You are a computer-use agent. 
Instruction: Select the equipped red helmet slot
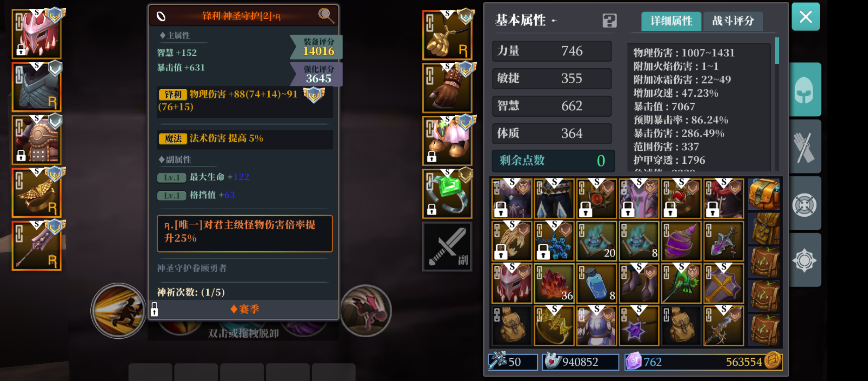[x=37, y=34]
